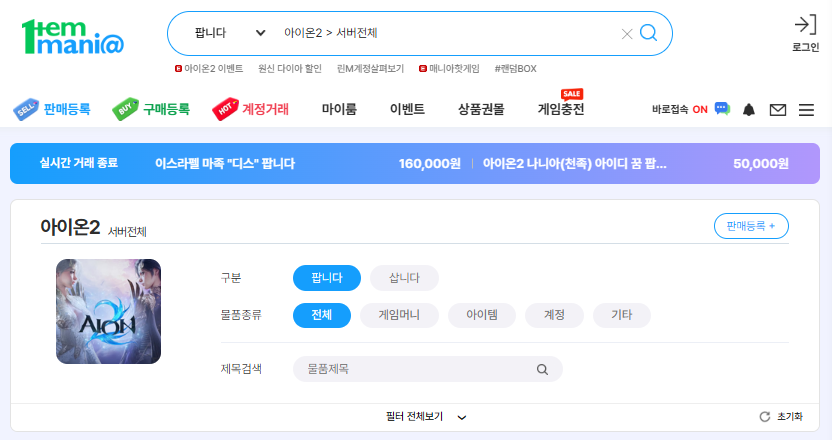Select 아이템 item type
Image resolution: width=832 pixels, height=440 pixels.
pyautogui.click(x=482, y=315)
